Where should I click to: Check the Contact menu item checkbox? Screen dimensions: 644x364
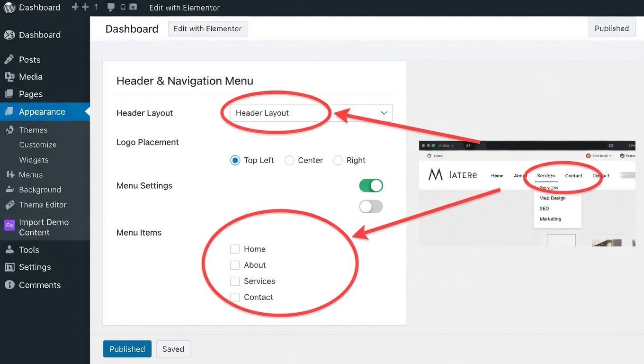tap(234, 297)
